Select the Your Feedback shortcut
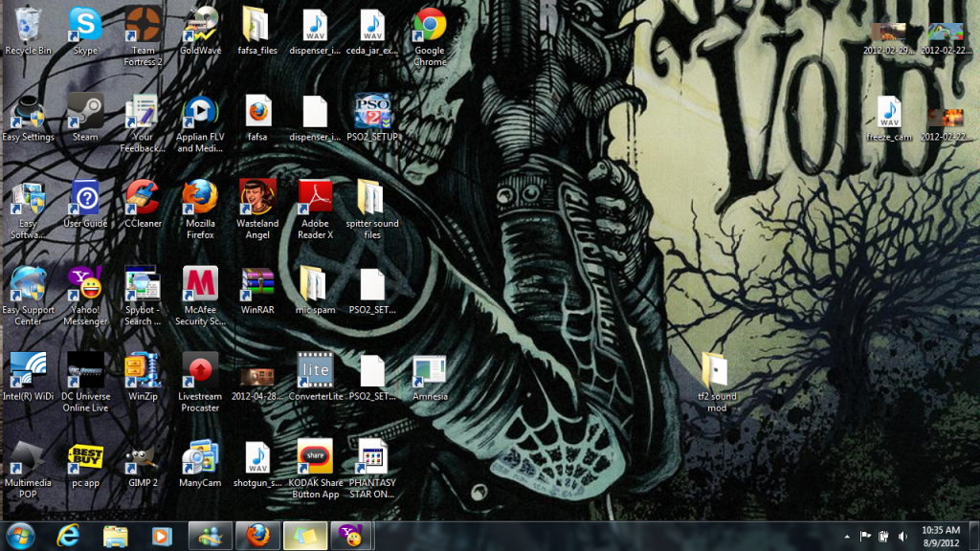The height and width of the screenshot is (551, 980). click(x=144, y=123)
